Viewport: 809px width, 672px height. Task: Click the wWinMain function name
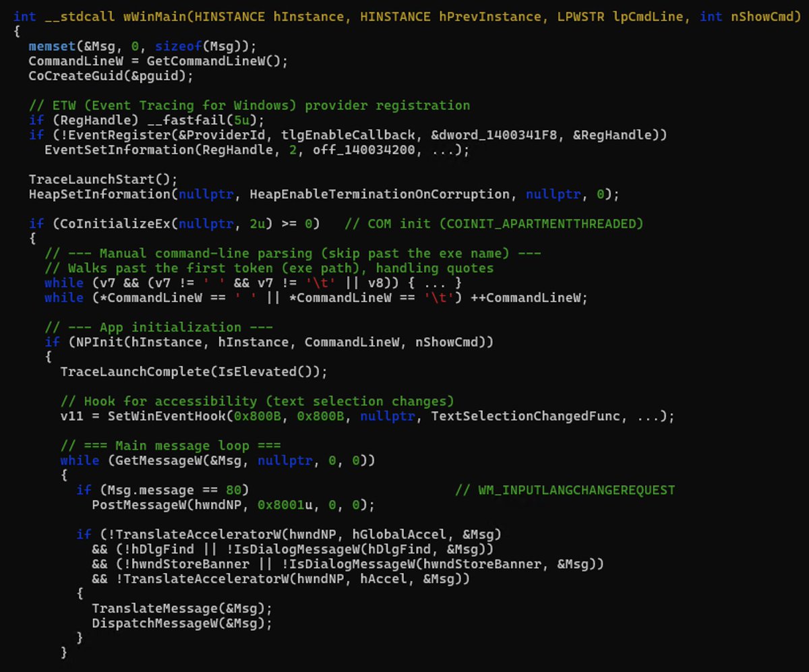pyautogui.click(x=156, y=17)
